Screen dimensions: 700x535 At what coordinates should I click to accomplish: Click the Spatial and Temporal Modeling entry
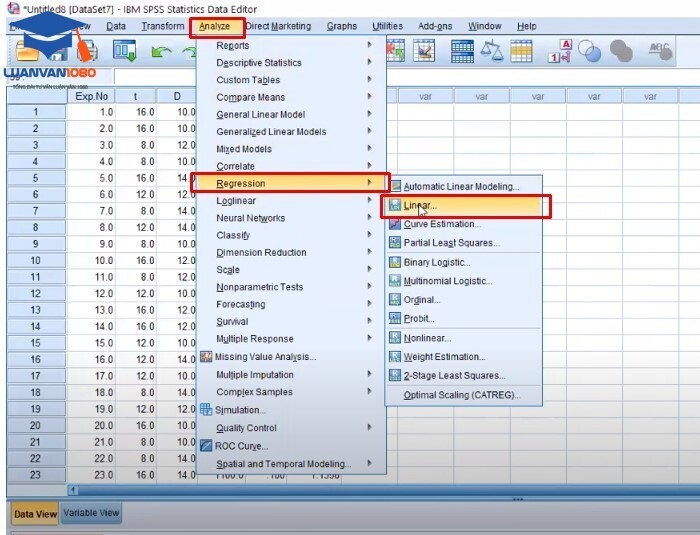(x=283, y=464)
